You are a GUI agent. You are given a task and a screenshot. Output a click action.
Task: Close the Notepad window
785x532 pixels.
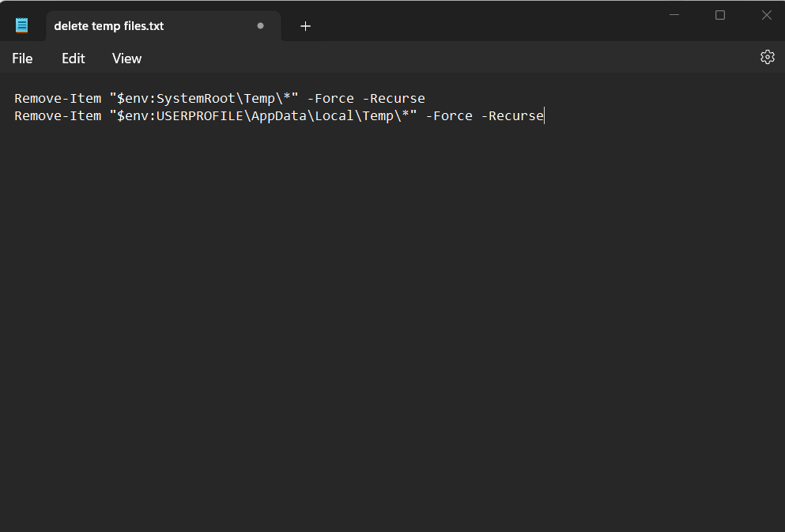767,15
